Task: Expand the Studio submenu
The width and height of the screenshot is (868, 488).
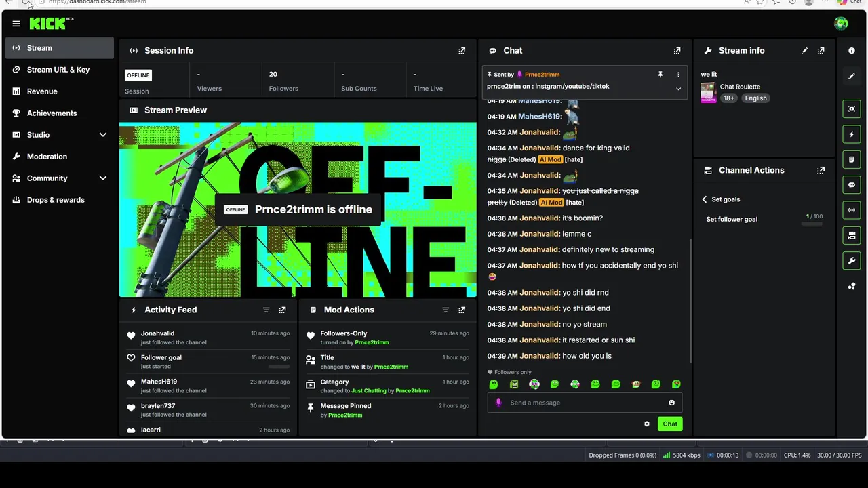Action: pos(103,135)
